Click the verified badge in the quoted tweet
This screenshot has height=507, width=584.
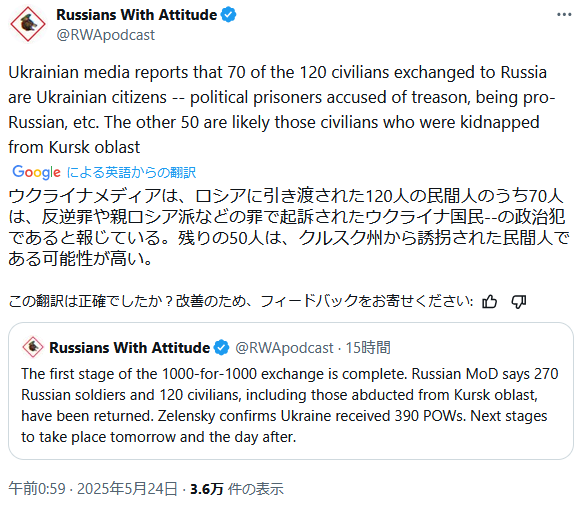point(221,348)
